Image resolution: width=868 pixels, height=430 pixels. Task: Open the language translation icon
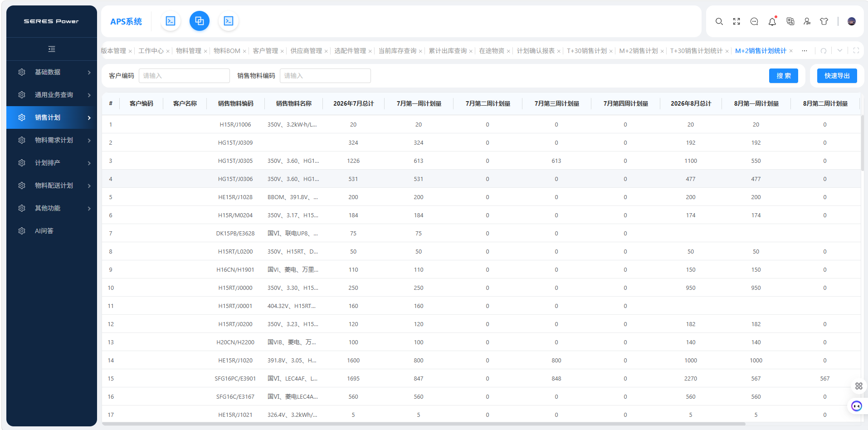pyautogui.click(x=790, y=21)
